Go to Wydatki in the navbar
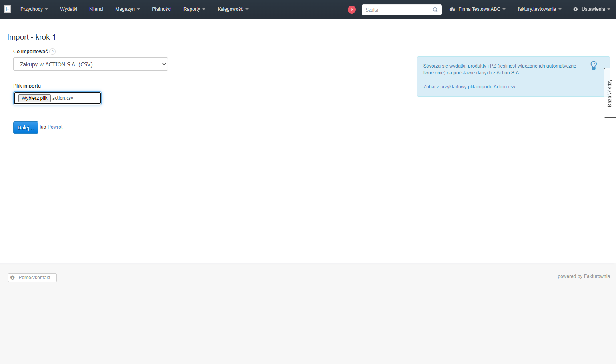616x364 pixels. 69,9
